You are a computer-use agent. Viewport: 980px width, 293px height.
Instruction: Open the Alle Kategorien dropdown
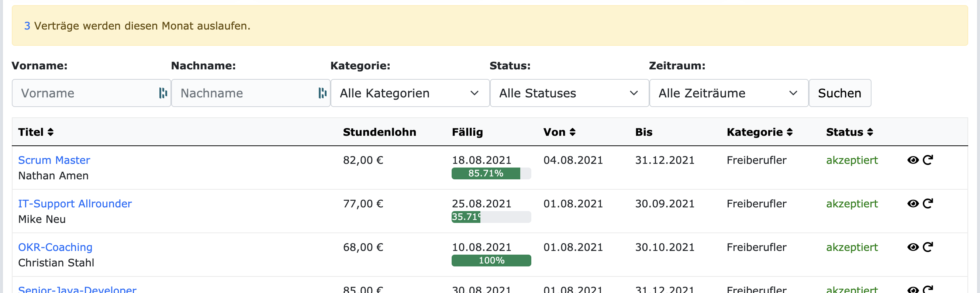click(410, 93)
